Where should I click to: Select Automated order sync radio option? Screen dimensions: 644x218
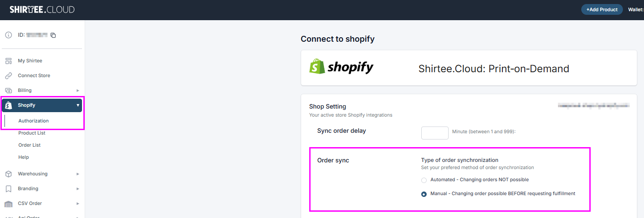(x=424, y=180)
